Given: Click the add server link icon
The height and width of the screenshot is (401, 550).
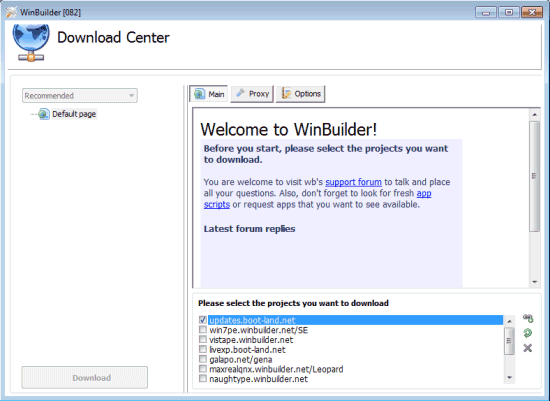Looking at the screenshot, I should [x=528, y=318].
